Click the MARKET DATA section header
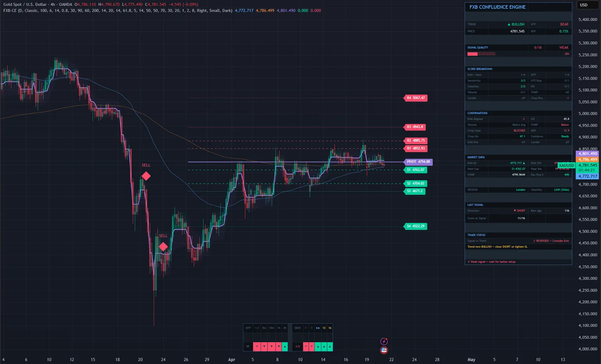The image size is (601, 364). [476, 157]
